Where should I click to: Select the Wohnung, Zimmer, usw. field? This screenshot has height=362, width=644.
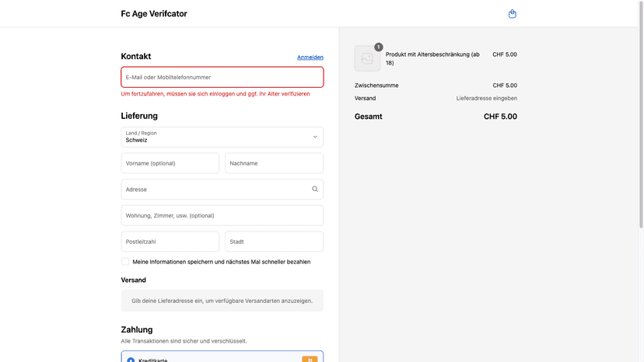pyautogui.click(x=222, y=215)
